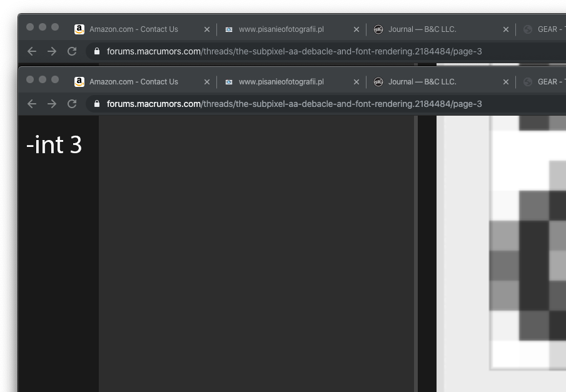Image resolution: width=566 pixels, height=392 pixels.
Task: Click Back arrow in front browser window
Action: [x=32, y=104]
